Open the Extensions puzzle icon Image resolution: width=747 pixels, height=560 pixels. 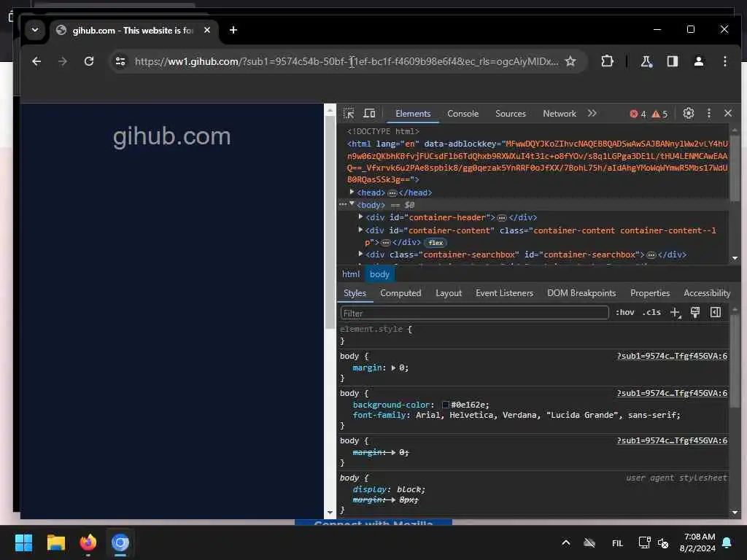point(607,61)
